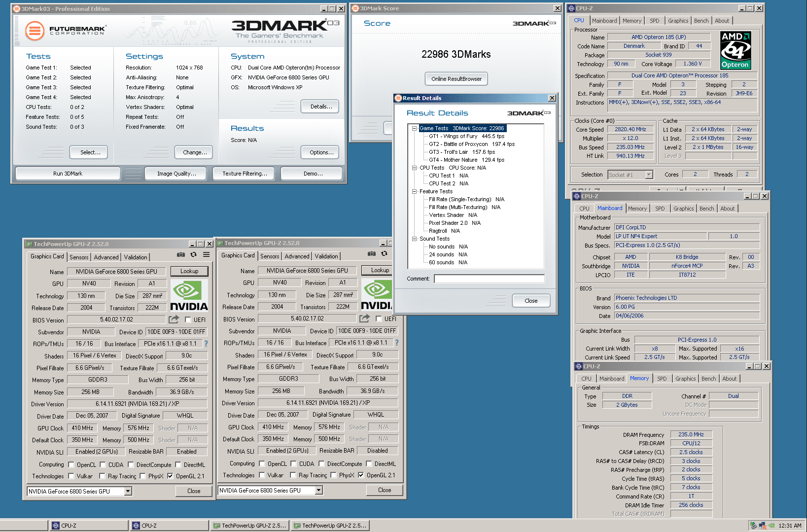The height and width of the screenshot is (532, 807).
Task: Click the AMD64 Opteron logo in CPU-Z
Action: point(735,50)
